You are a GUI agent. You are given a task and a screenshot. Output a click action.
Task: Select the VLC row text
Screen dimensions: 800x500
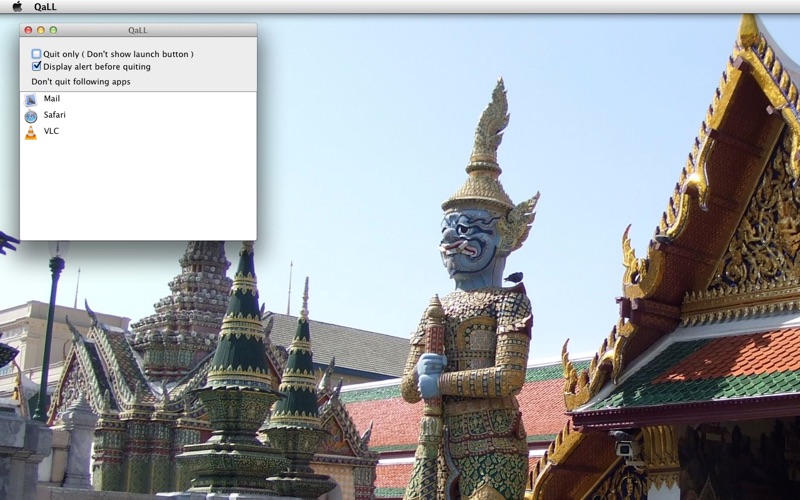click(x=51, y=131)
